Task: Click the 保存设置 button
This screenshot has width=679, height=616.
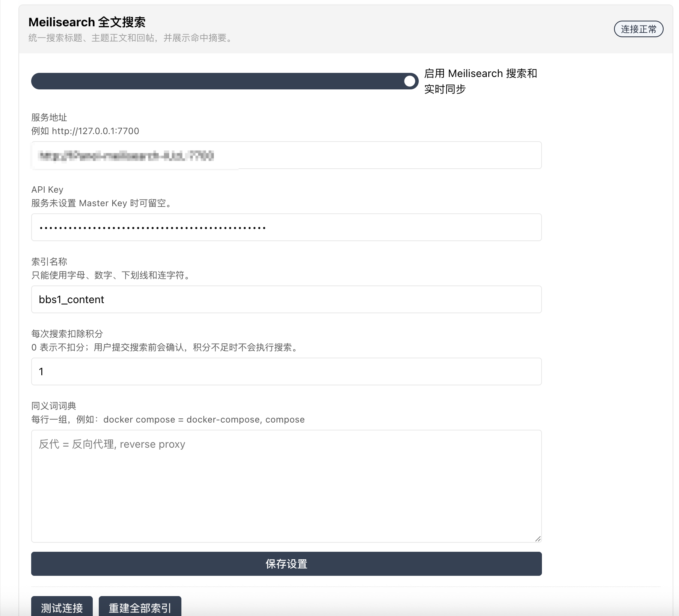Action: tap(286, 564)
